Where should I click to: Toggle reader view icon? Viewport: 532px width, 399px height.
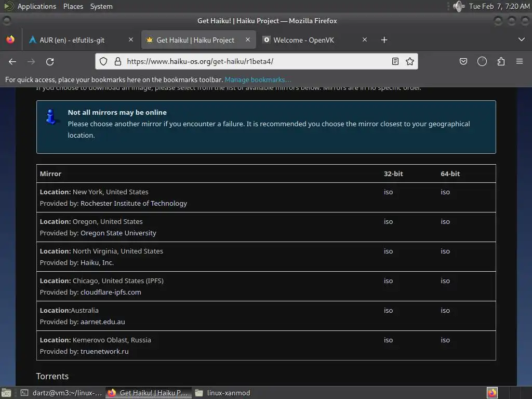(x=395, y=61)
